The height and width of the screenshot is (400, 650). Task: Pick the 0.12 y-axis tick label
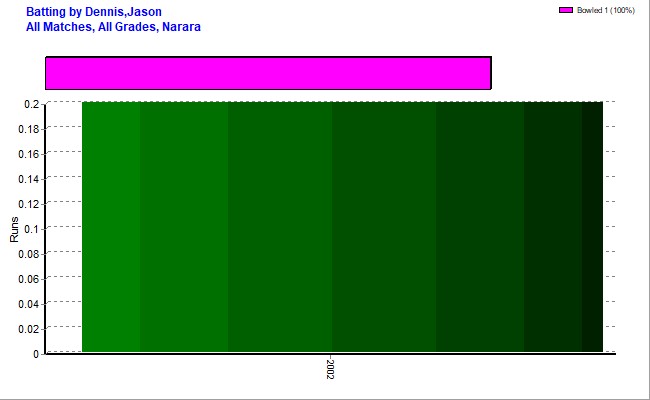[x=27, y=204]
